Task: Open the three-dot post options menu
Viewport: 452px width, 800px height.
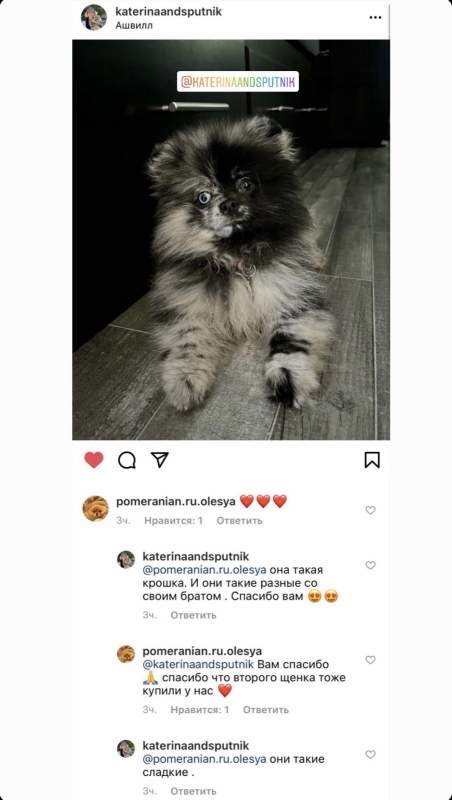Action: click(375, 18)
